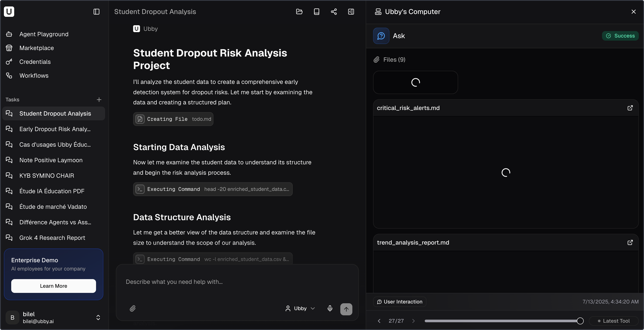This screenshot has width=644, height=330.
Task: Open Cas d'usages Ubby Éduc task
Action: pos(54,145)
